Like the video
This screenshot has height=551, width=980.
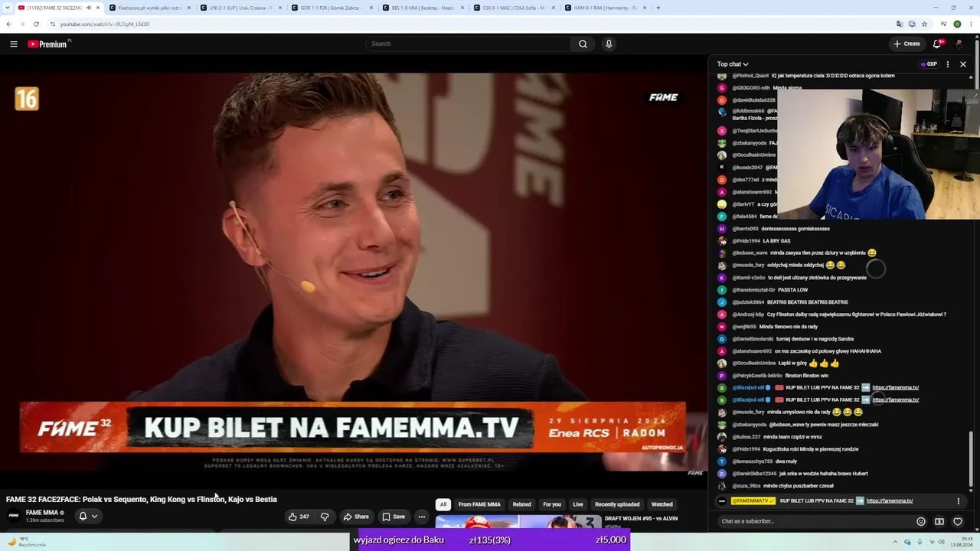(x=299, y=517)
